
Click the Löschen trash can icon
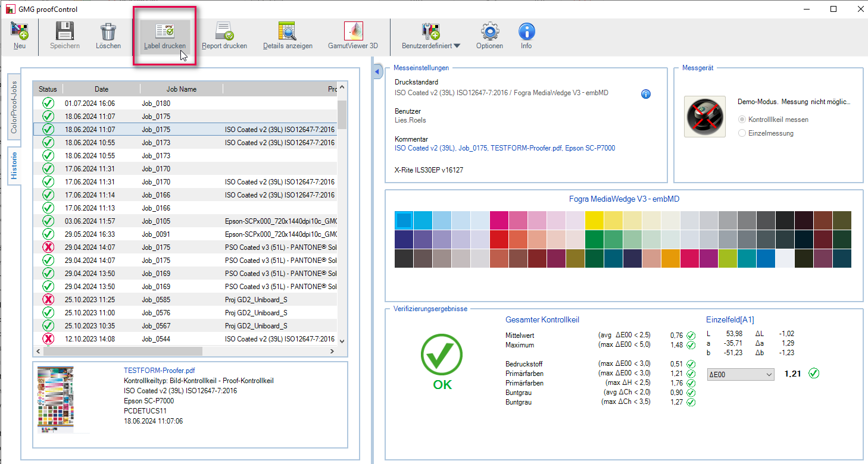(108, 31)
